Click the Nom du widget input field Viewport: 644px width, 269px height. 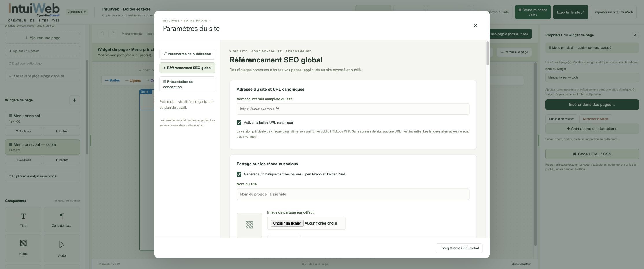592,77
